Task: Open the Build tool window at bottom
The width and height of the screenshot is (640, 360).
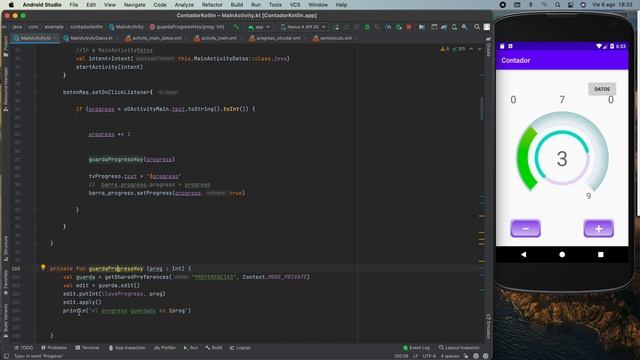Action: (213, 348)
